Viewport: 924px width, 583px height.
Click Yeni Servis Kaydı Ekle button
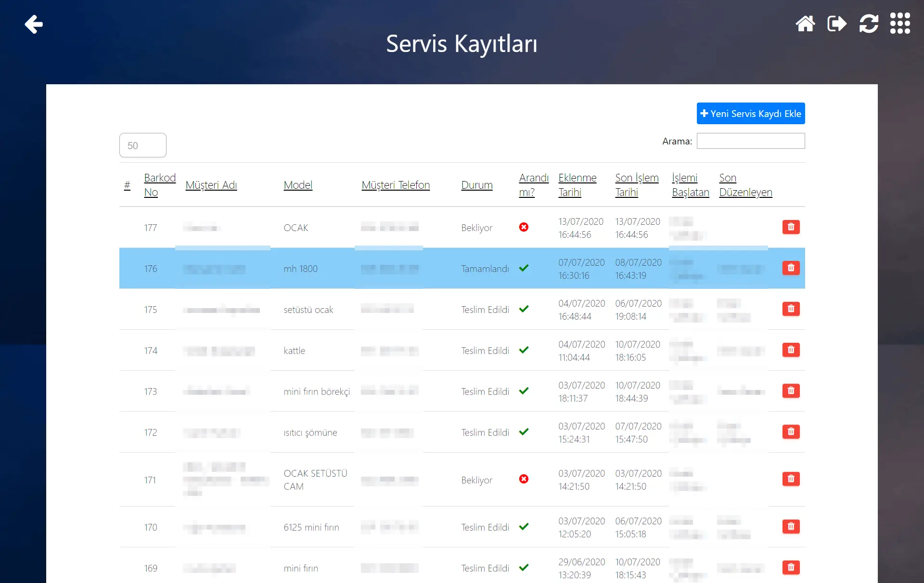[x=750, y=114]
